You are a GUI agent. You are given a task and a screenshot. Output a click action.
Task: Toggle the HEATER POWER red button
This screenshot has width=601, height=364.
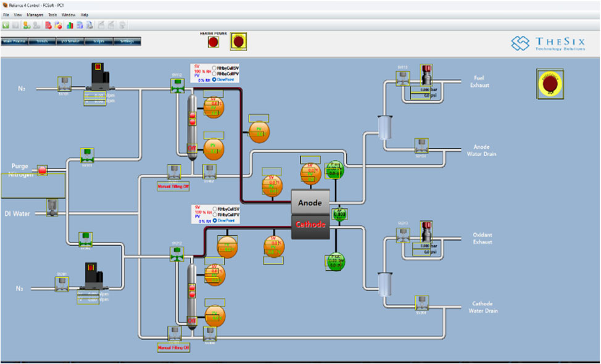pos(213,42)
